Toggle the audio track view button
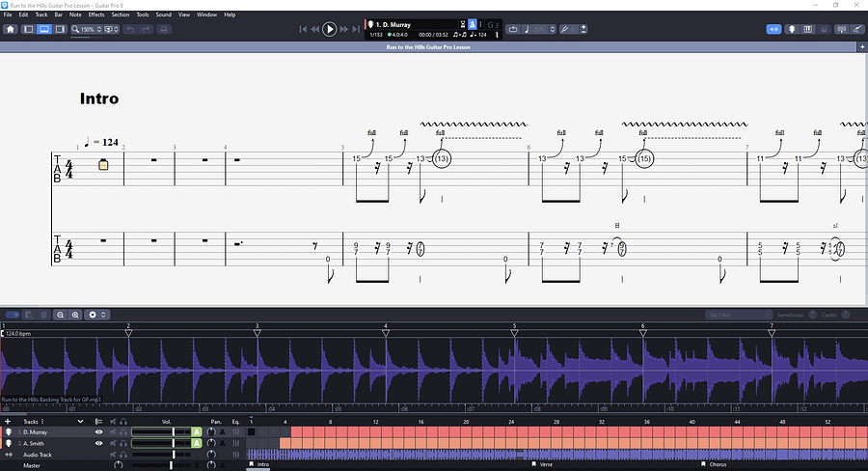Screen dimensions: 868x471 (x=773, y=29)
